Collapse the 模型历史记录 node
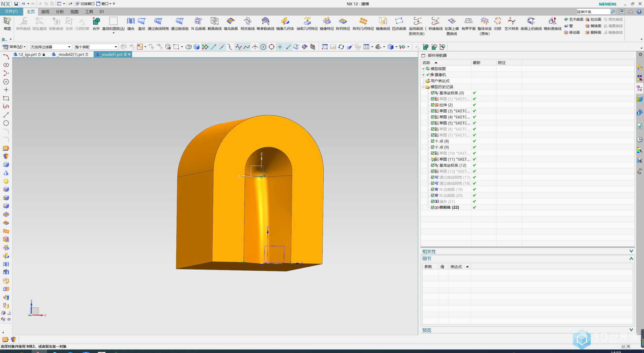Image resolution: width=644 pixels, height=353 pixels. pyautogui.click(x=423, y=87)
